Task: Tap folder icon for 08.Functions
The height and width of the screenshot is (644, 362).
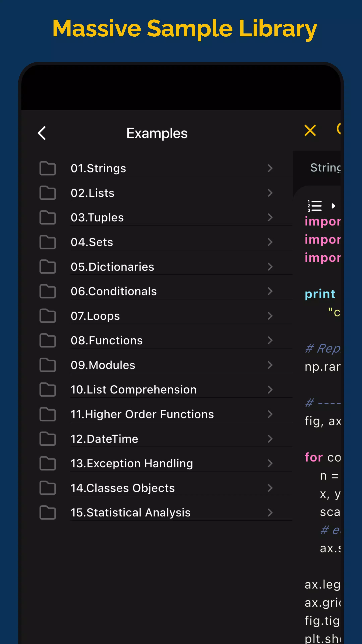Action: [47, 340]
